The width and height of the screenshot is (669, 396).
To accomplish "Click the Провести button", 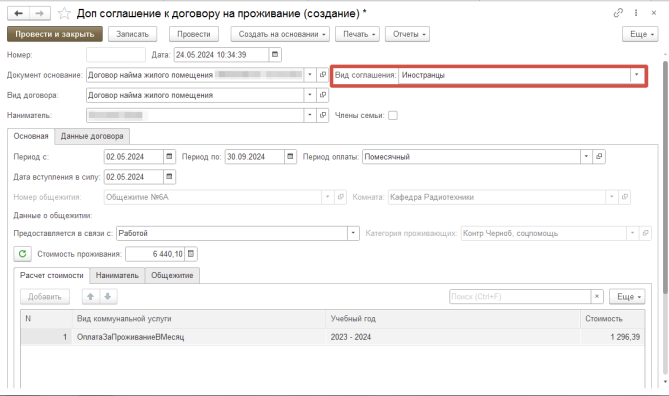I will (x=194, y=34).
